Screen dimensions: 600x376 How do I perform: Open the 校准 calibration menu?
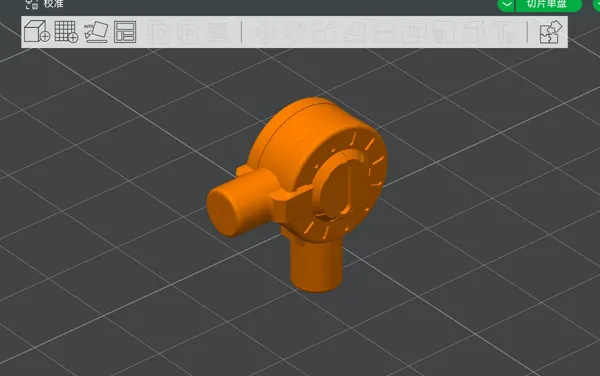(x=44, y=4)
